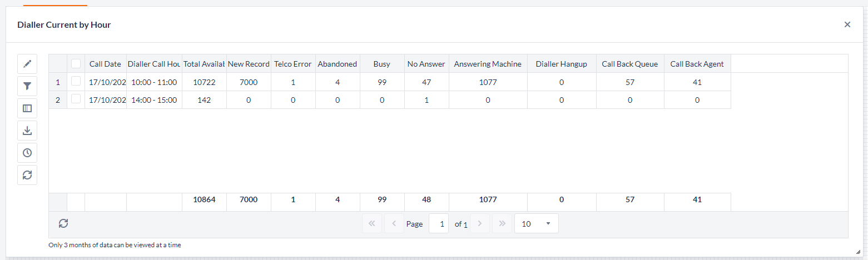The image size is (868, 260).
Task: Open the filter funnel tool
Action: pyautogui.click(x=27, y=86)
